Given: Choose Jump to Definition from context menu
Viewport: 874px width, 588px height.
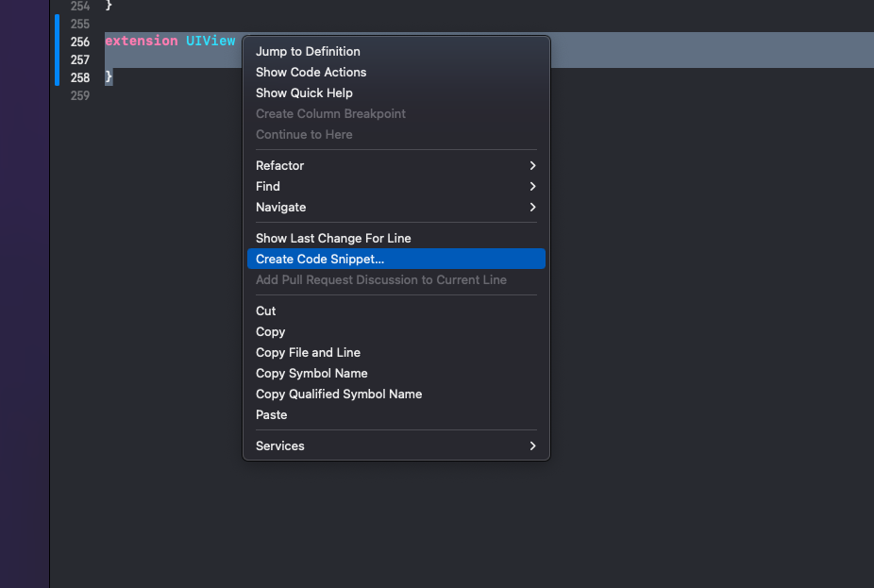Looking at the screenshot, I should point(395,51).
